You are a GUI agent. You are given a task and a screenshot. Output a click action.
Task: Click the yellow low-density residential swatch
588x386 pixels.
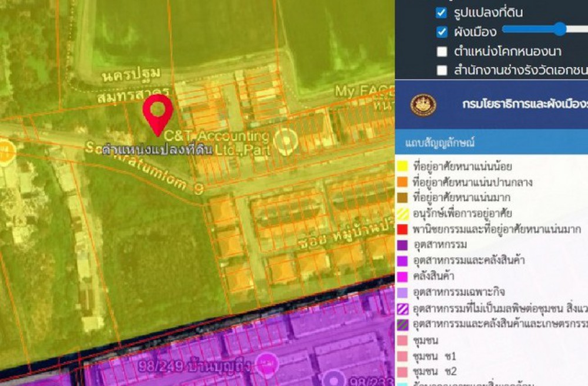pyautogui.click(x=402, y=167)
